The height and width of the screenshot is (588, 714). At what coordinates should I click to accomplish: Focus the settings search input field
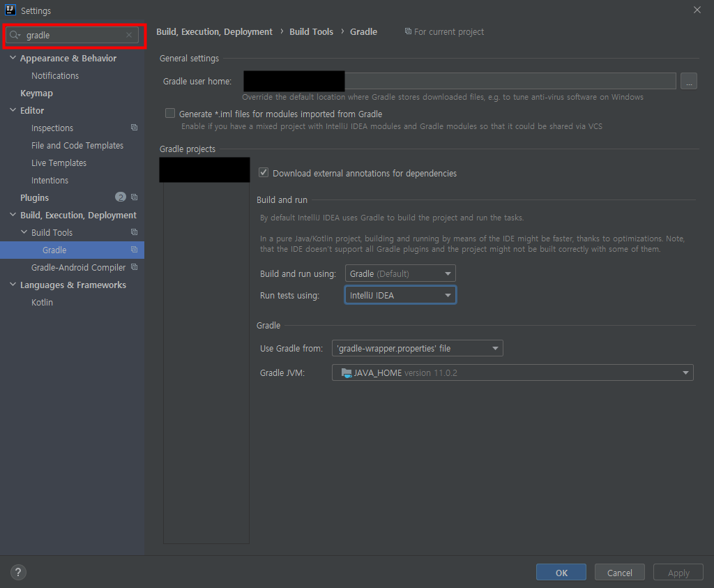[x=73, y=35]
